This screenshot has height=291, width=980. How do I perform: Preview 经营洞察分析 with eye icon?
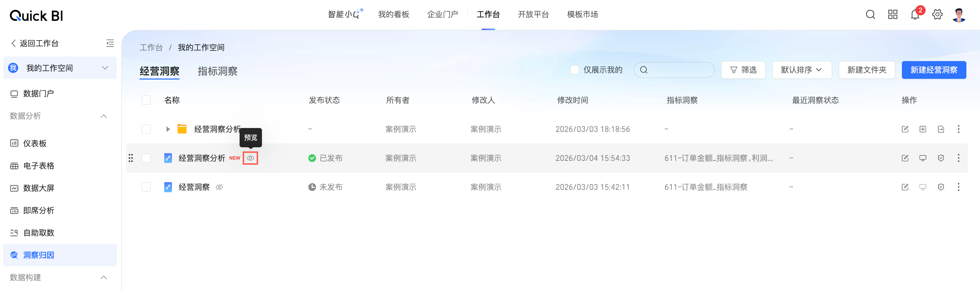(x=250, y=158)
